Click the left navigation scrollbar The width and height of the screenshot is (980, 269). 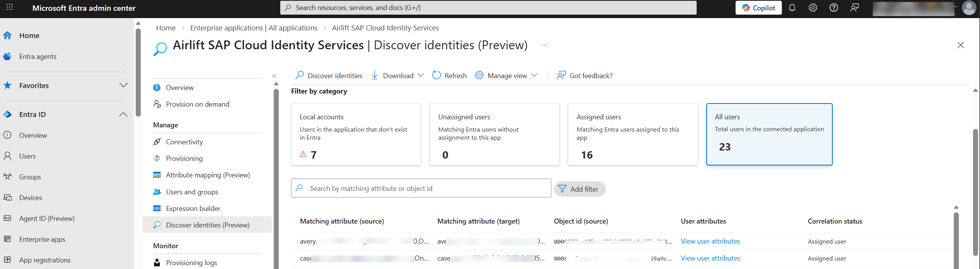point(138,72)
